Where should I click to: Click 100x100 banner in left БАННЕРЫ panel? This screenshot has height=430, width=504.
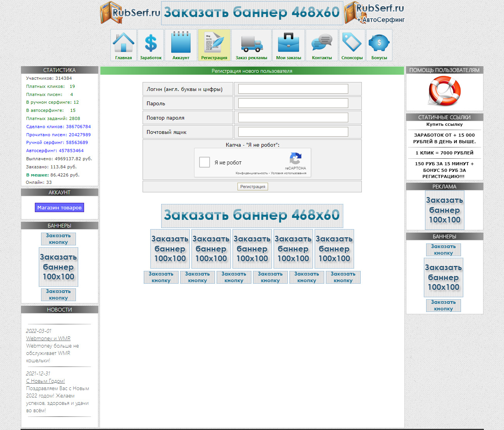tap(58, 267)
